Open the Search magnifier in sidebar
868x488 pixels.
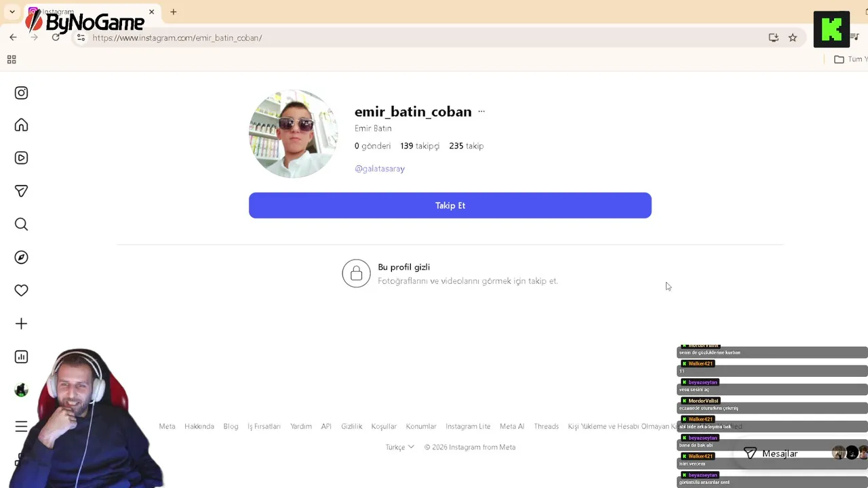tap(21, 224)
